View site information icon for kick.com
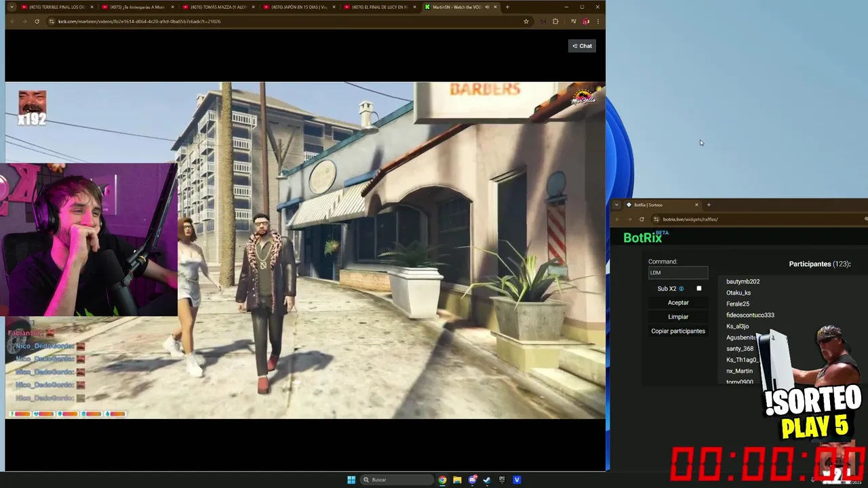This screenshot has width=868, height=488. click(x=53, y=22)
